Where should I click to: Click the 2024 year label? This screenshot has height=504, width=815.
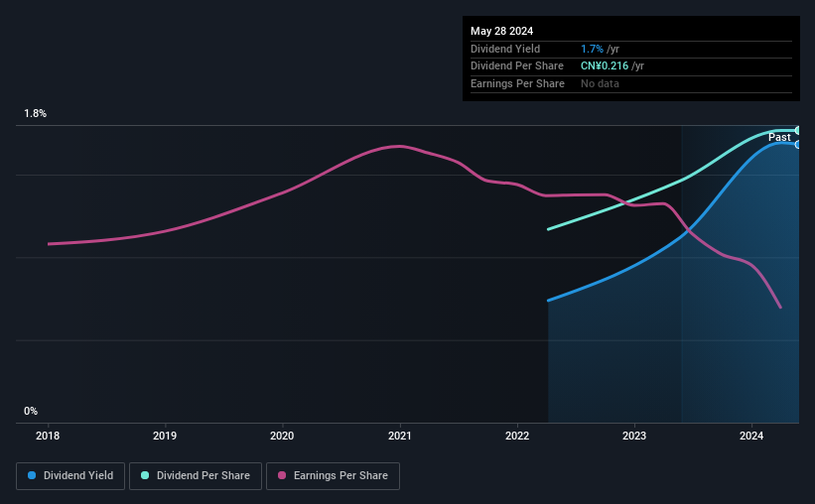pyautogui.click(x=751, y=435)
